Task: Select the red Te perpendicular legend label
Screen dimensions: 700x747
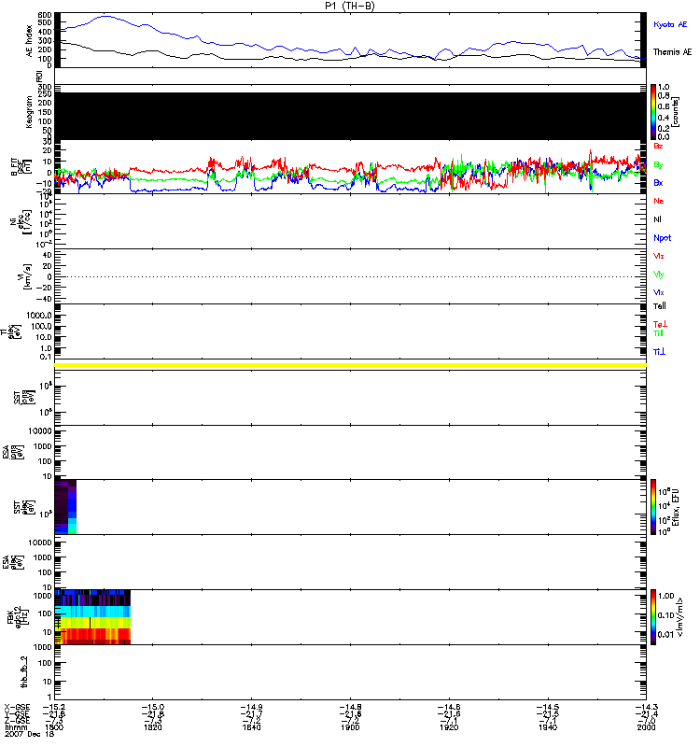Action: click(x=660, y=324)
